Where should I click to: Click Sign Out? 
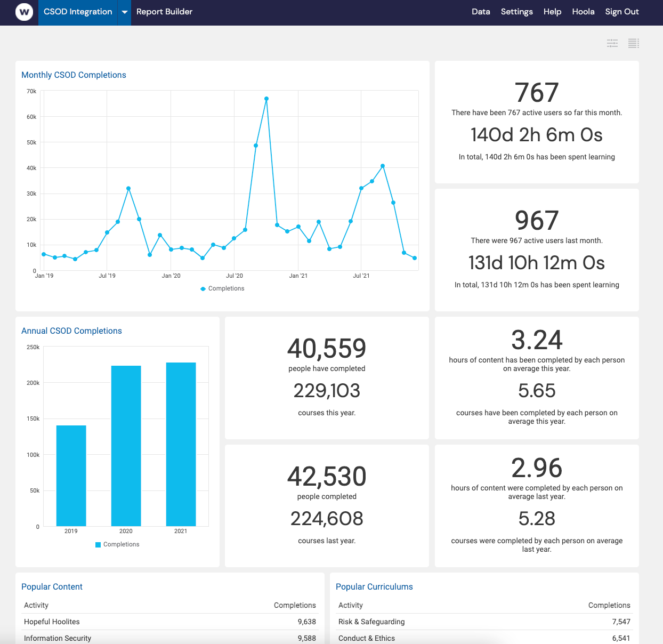point(621,11)
